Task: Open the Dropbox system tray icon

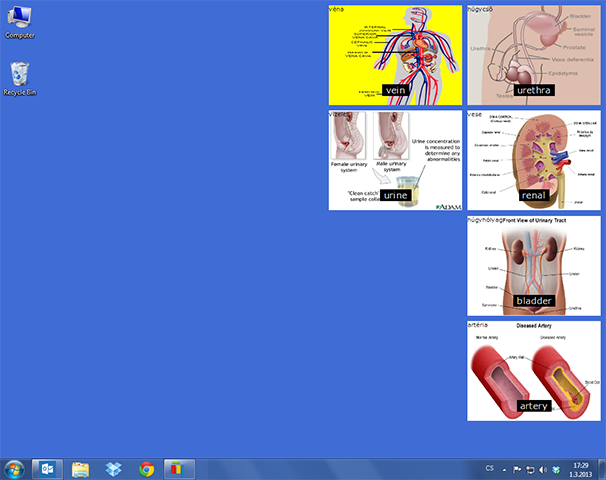Action: pyautogui.click(x=555, y=469)
